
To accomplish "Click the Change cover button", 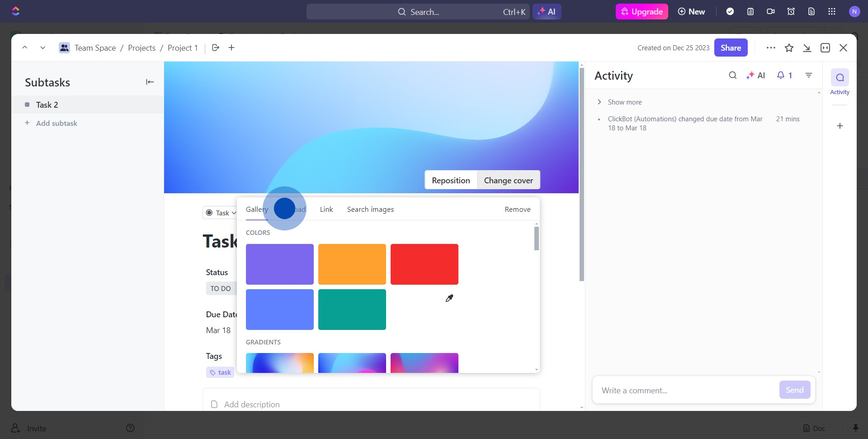I will [509, 180].
